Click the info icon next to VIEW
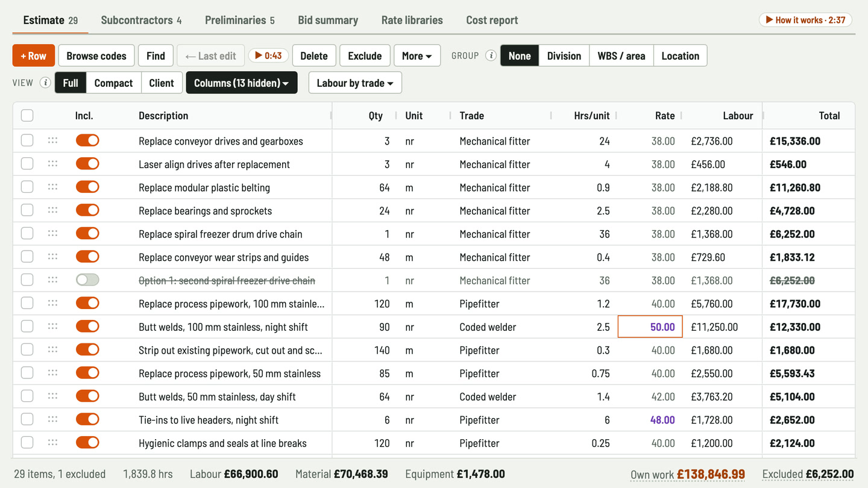 coord(45,83)
